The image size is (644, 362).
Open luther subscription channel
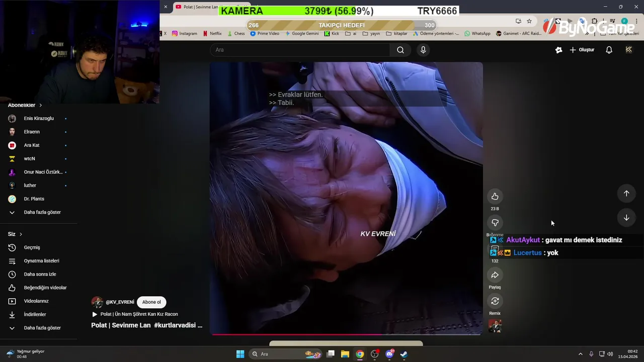39,186
